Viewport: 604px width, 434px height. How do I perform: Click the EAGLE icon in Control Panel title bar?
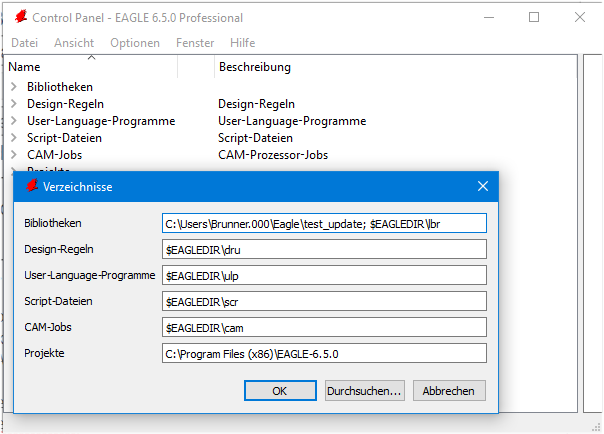click(x=21, y=17)
